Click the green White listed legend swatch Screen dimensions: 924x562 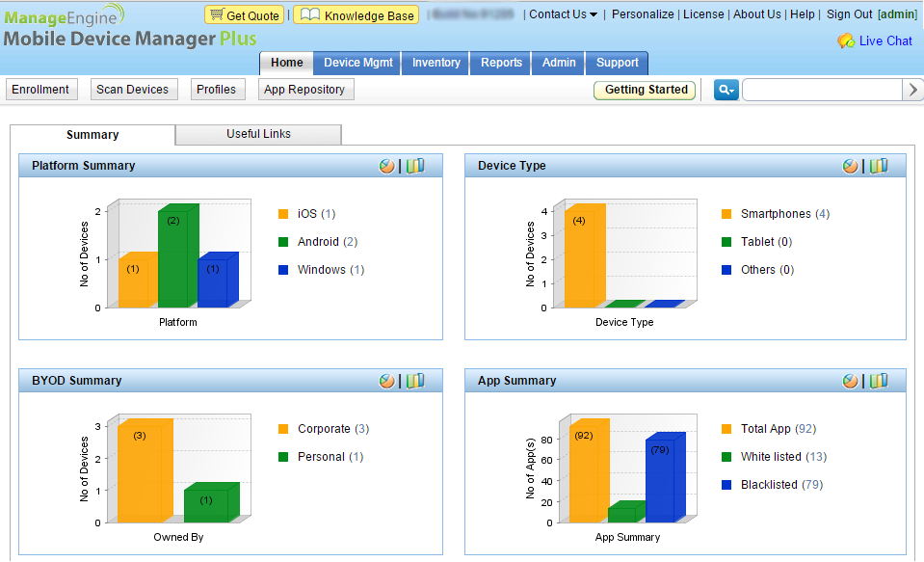tap(726, 457)
